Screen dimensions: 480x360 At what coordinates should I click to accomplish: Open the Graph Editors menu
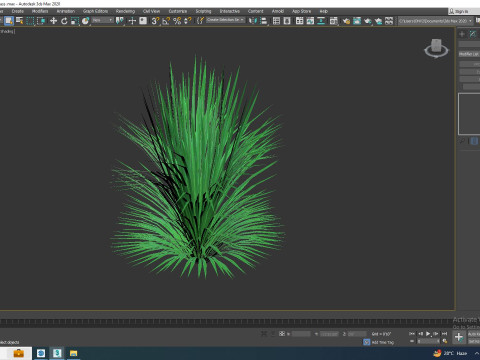(95, 11)
